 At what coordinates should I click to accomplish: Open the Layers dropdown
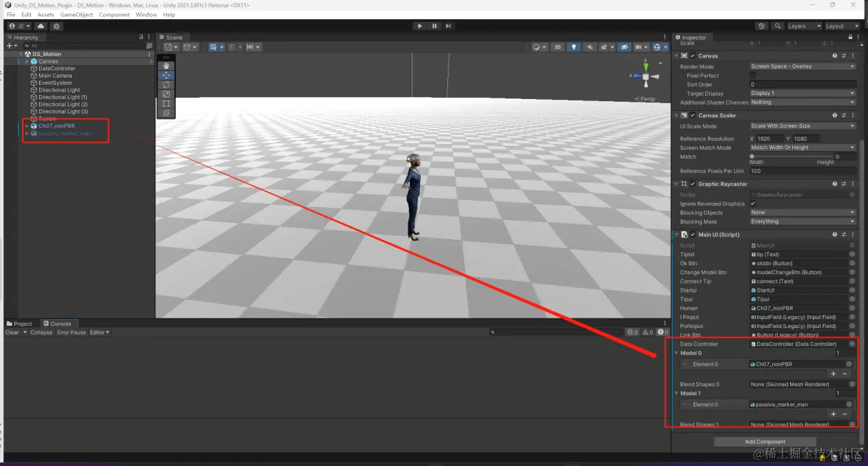click(804, 26)
